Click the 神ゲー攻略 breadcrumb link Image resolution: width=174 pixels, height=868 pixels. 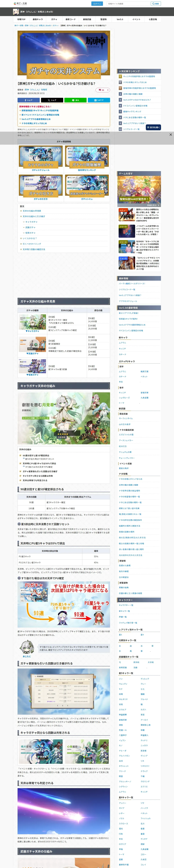[x=19, y=26]
